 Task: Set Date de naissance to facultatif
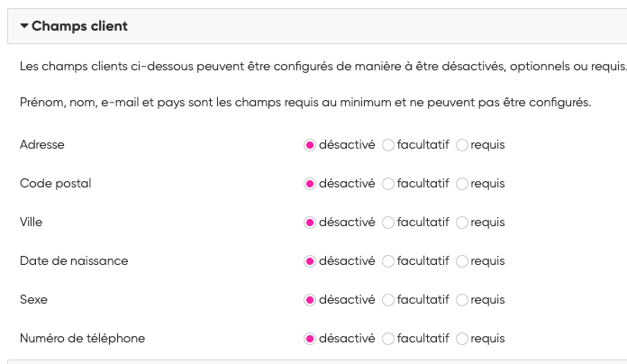tap(388, 261)
